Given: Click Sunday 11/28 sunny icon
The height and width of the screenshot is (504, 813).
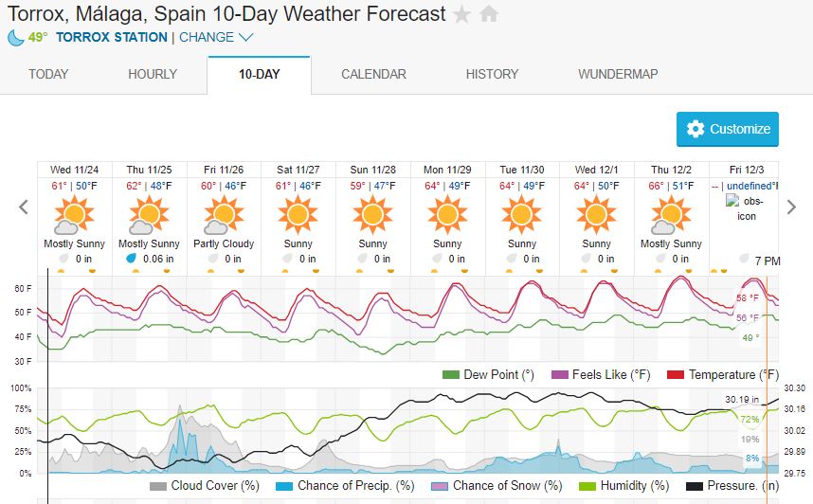Looking at the screenshot, I should 372,215.
